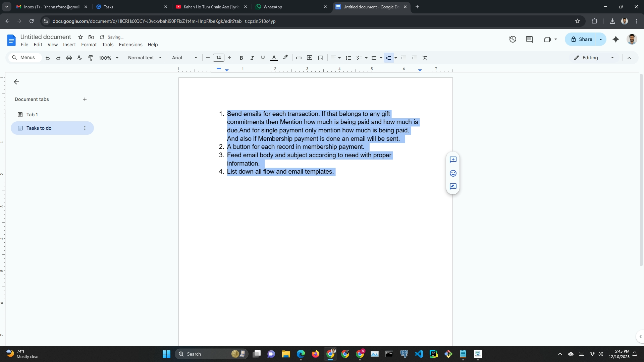The width and height of the screenshot is (644, 362).
Task: Toggle the numbered list button
Action: tap(388, 58)
